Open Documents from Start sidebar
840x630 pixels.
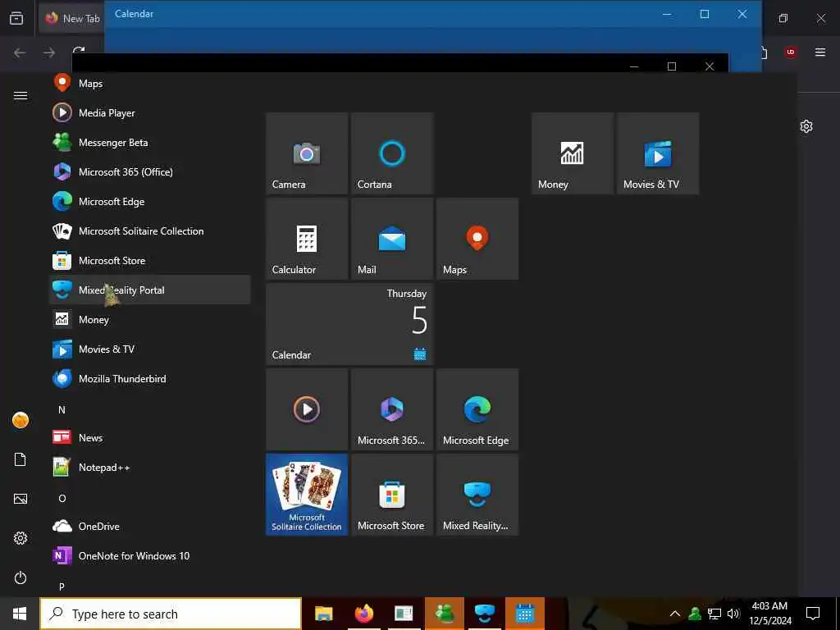click(x=21, y=459)
